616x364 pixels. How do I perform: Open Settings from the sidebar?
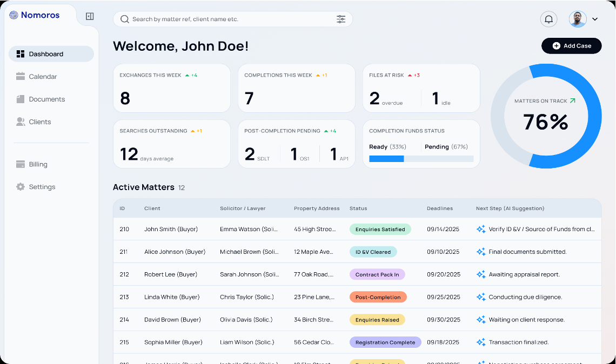click(42, 187)
